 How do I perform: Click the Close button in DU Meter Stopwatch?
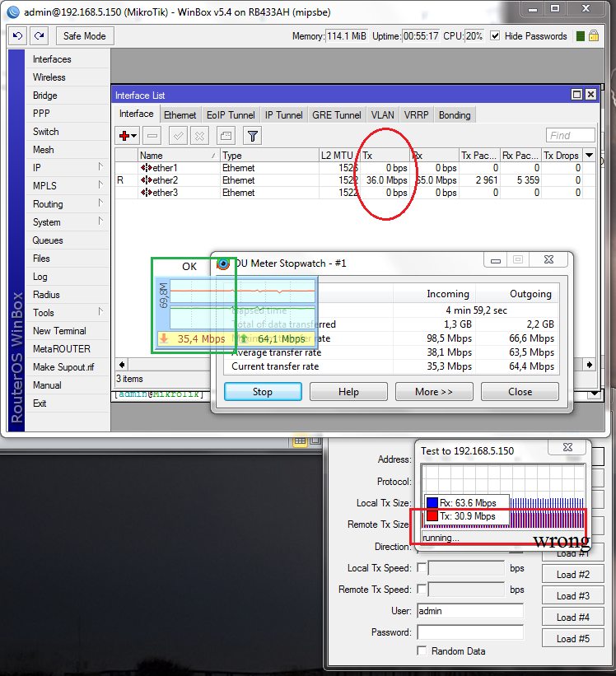pyautogui.click(x=520, y=391)
